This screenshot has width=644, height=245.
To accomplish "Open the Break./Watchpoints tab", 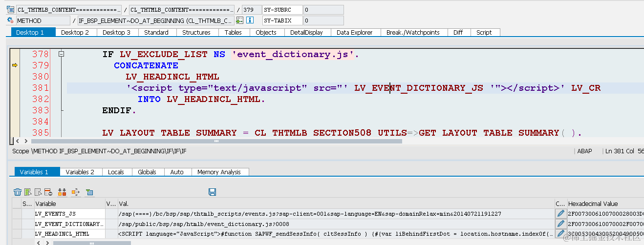I will (x=413, y=32).
